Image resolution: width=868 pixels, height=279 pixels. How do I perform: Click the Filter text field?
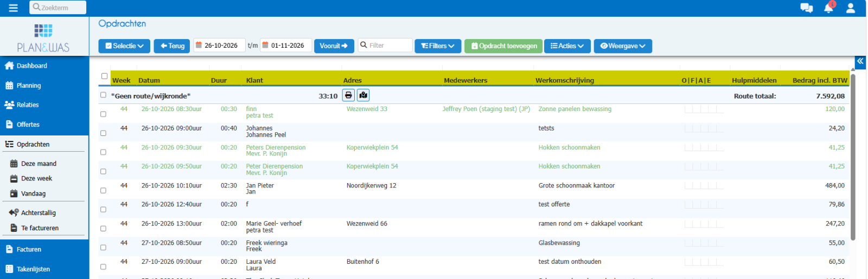coord(385,46)
